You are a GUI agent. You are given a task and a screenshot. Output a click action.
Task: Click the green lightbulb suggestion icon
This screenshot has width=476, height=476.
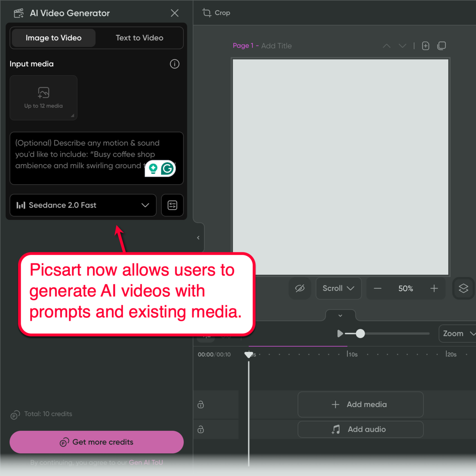[x=153, y=169]
